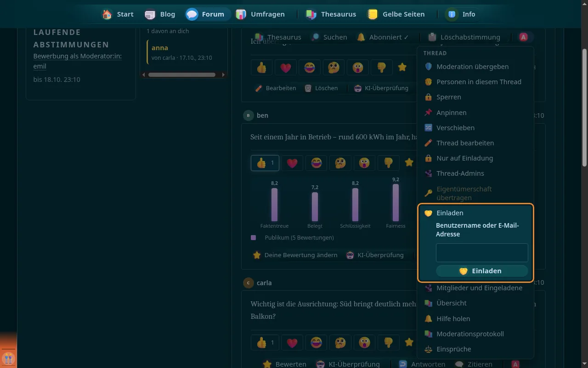
Task: Go to the Blog section
Action: [160, 14]
